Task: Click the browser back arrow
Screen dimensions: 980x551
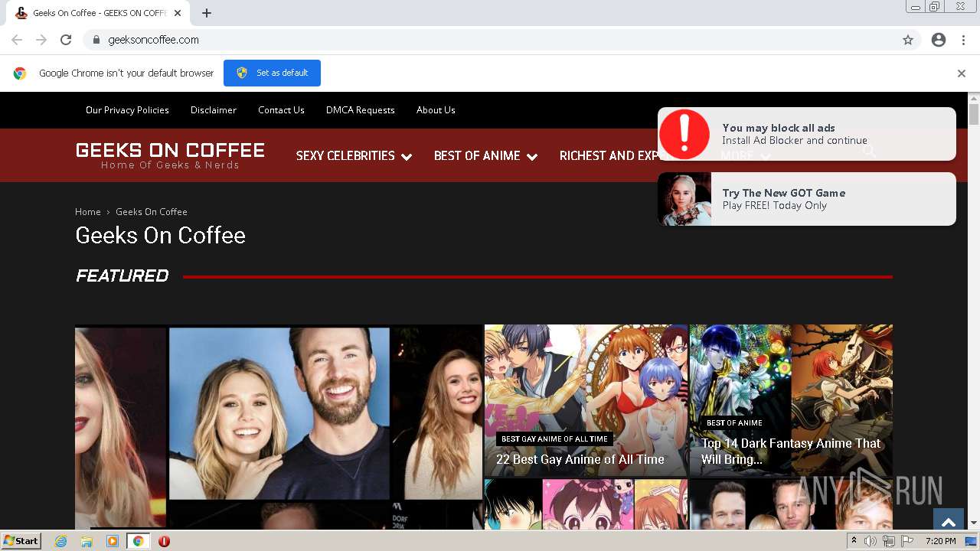Action: [17, 40]
